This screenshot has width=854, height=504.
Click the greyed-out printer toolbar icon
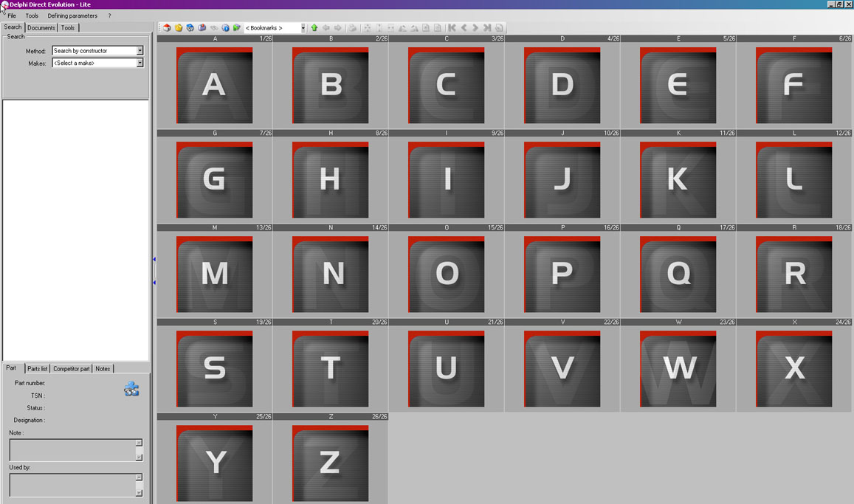coord(352,28)
